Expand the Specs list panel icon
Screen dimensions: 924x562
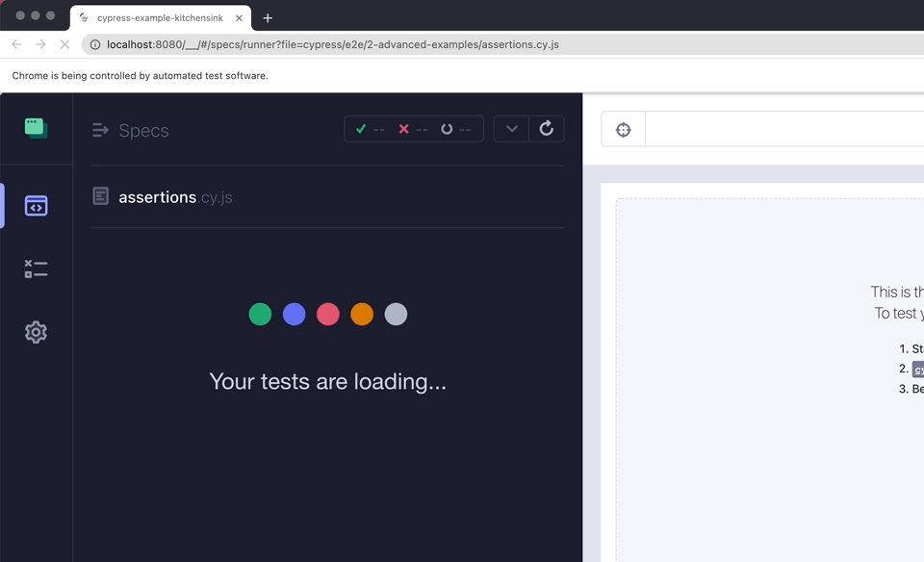[100, 130]
